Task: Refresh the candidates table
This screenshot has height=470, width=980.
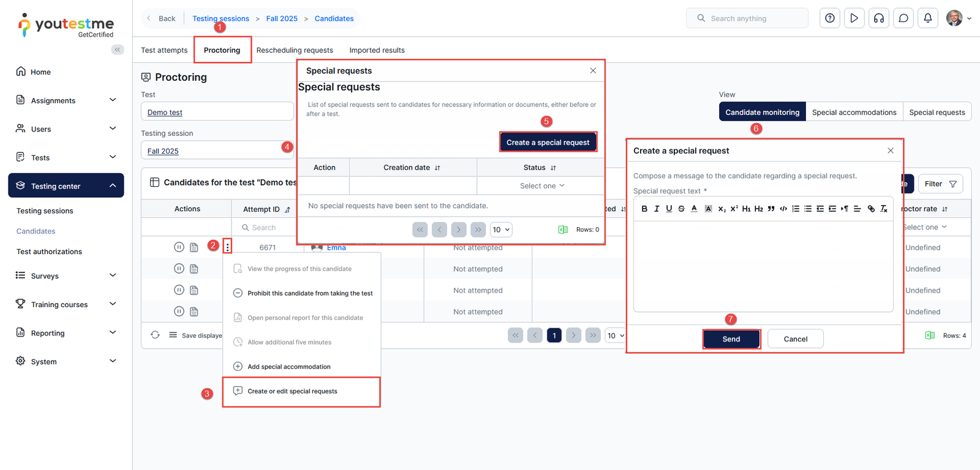Action: coord(155,335)
